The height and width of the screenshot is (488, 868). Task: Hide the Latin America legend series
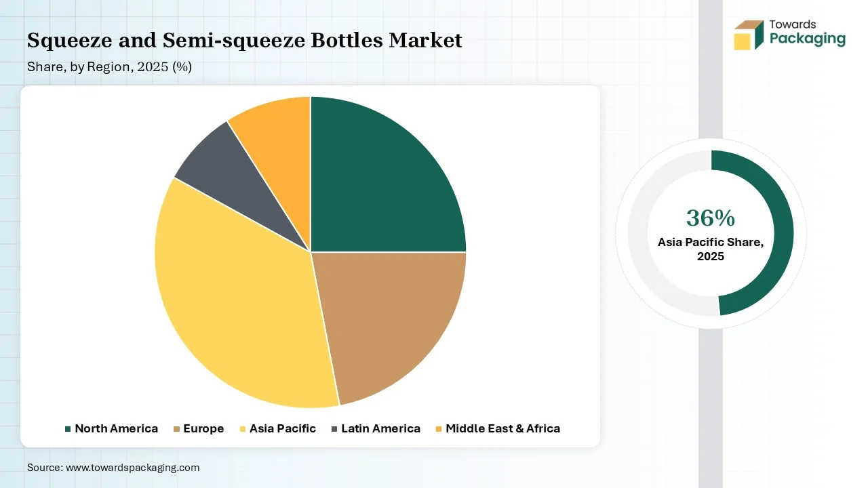tap(380, 429)
